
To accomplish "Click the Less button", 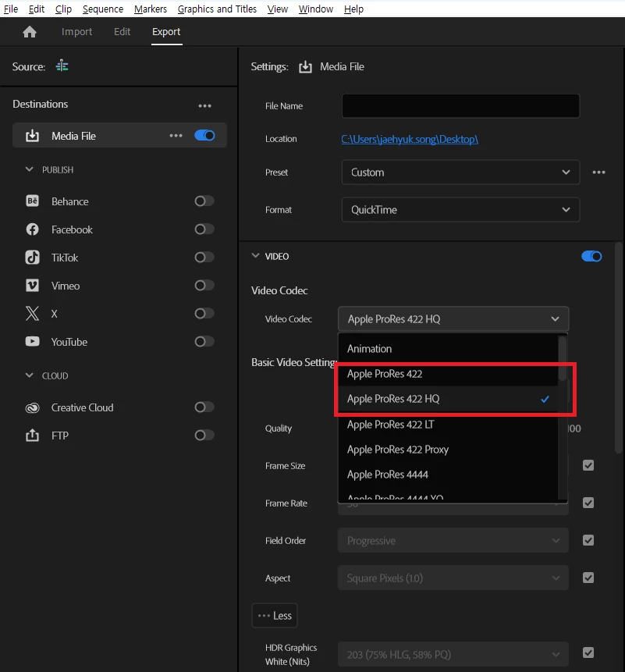I will click(x=275, y=616).
